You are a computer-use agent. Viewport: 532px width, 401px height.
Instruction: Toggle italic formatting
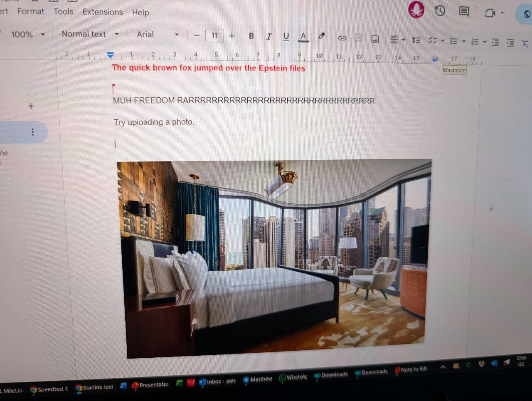pyautogui.click(x=268, y=37)
